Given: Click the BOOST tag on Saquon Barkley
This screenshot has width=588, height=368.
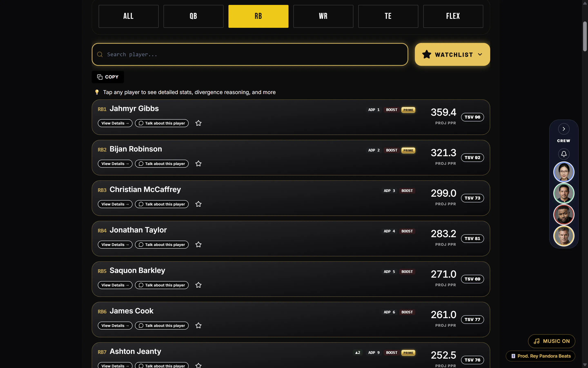Looking at the screenshot, I should tap(407, 272).
